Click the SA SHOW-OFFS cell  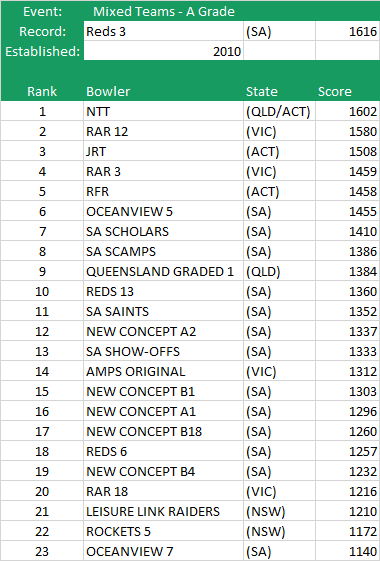164,352
